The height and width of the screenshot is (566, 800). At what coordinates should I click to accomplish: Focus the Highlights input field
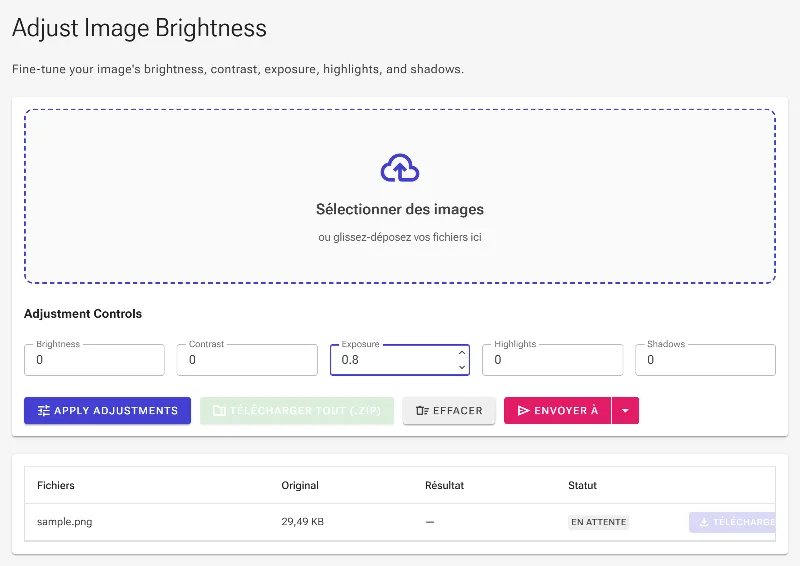[x=553, y=360]
